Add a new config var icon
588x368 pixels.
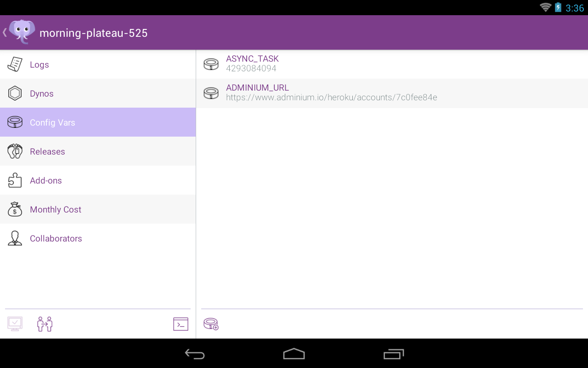click(211, 324)
